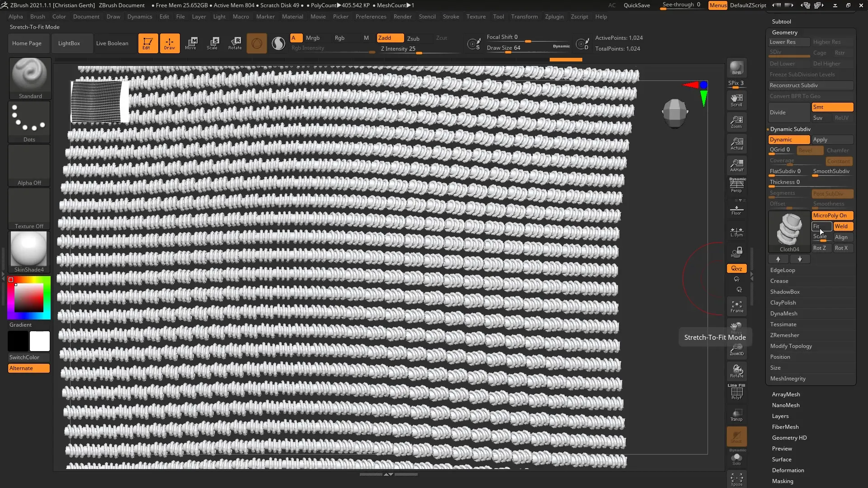Click the Frame mesh icon

pyautogui.click(x=736, y=307)
